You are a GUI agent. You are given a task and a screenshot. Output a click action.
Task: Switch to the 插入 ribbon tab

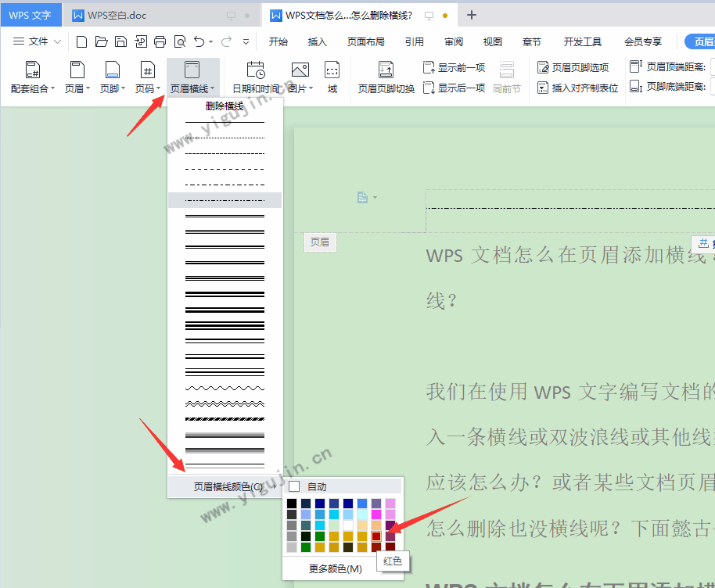click(x=318, y=42)
